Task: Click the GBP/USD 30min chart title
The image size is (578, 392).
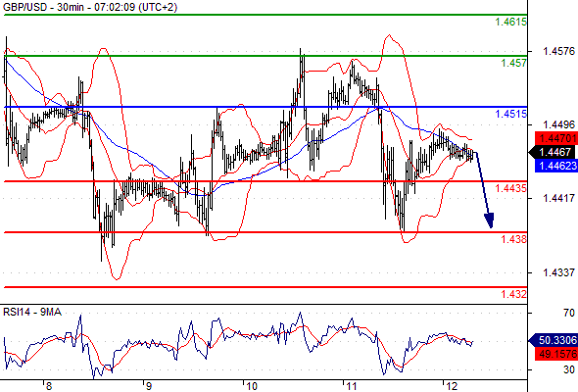Action: point(90,7)
